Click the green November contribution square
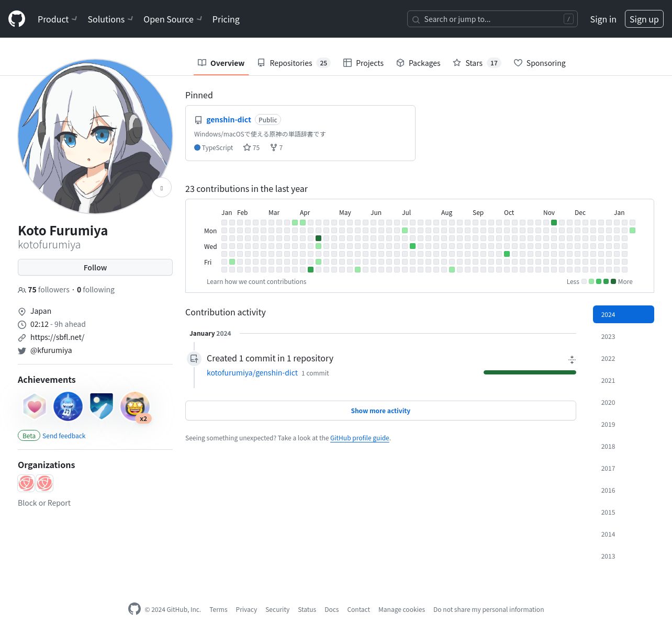The height and width of the screenshot is (637, 672). (x=554, y=222)
